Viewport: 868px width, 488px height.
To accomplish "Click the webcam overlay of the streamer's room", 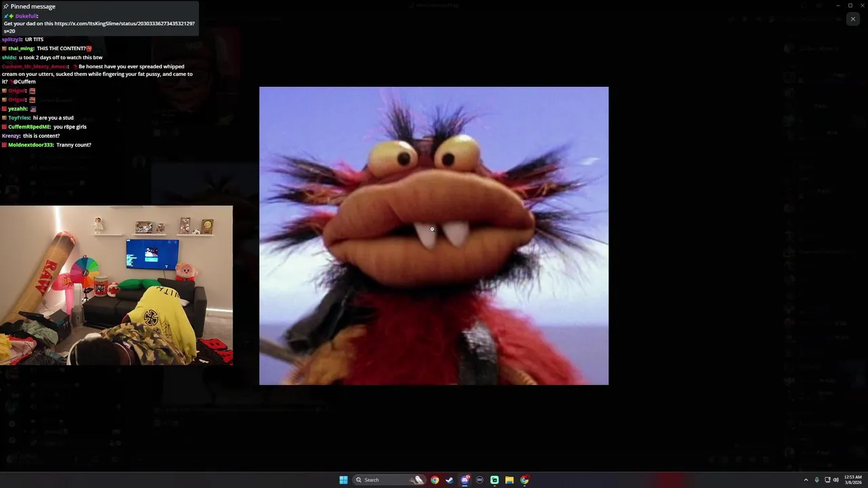I will (x=116, y=285).
